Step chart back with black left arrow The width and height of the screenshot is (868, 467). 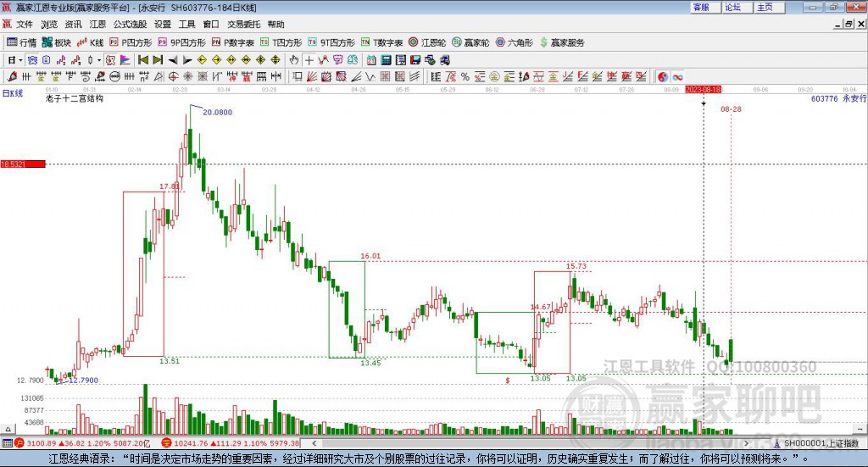coord(173,60)
